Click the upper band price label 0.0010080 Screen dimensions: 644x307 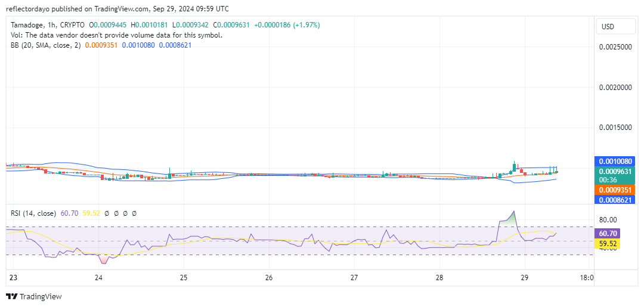coord(615,161)
